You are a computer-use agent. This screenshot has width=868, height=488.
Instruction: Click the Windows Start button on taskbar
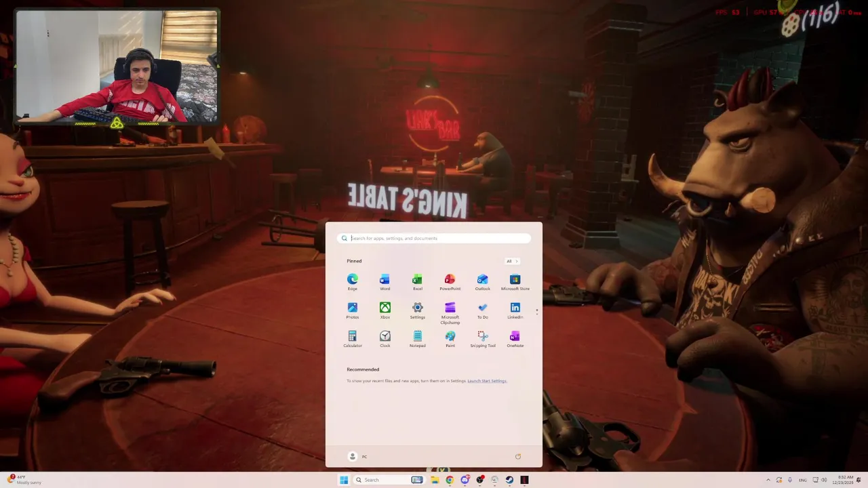pos(344,480)
